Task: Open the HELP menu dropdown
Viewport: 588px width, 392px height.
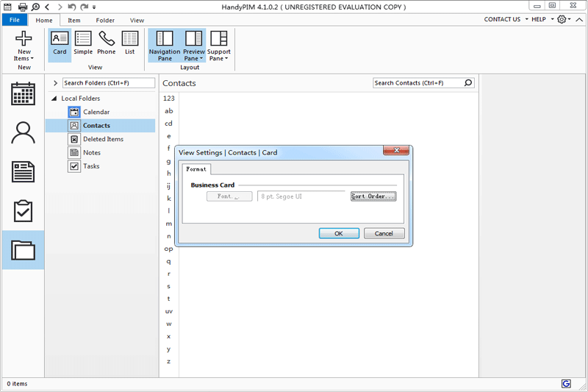Action: point(542,19)
